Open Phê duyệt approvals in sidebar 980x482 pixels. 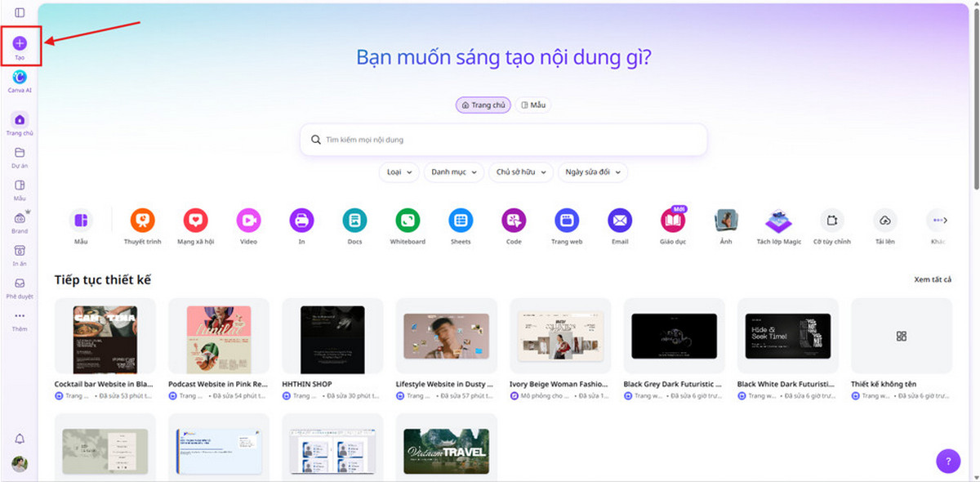click(x=20, y=288)
